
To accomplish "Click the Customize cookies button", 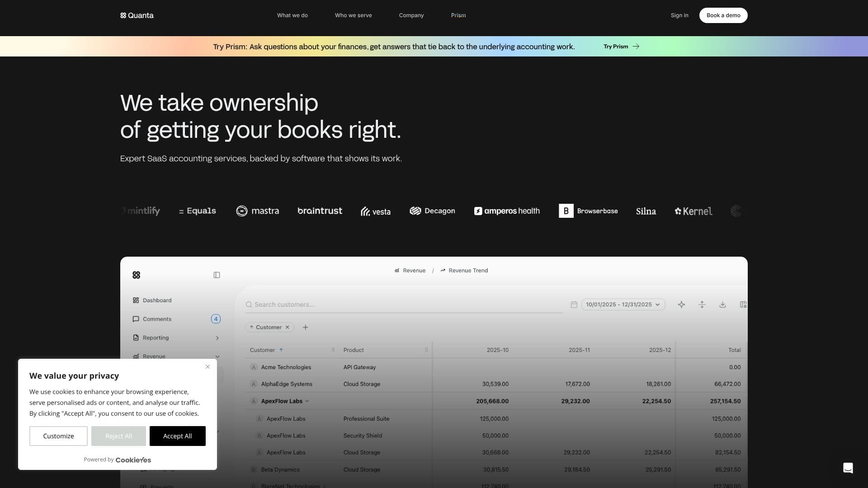I will [x=58, y=436].
